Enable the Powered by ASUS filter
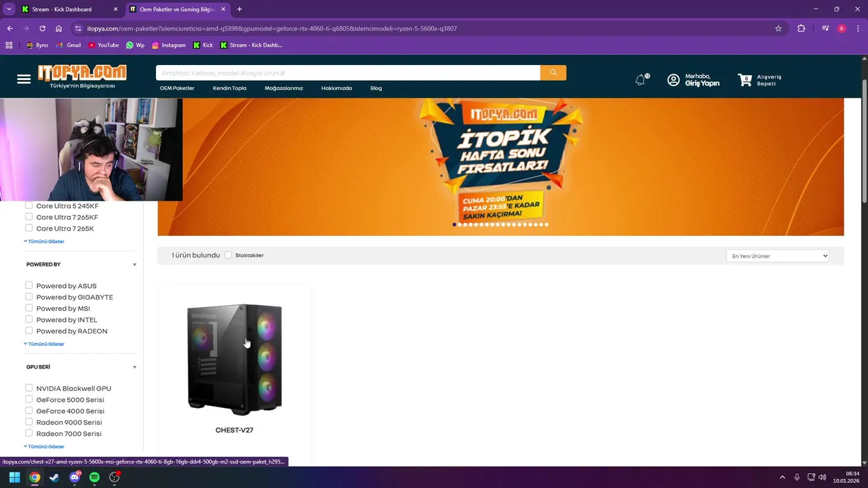868x488 pixels. (x=29, y=285)
